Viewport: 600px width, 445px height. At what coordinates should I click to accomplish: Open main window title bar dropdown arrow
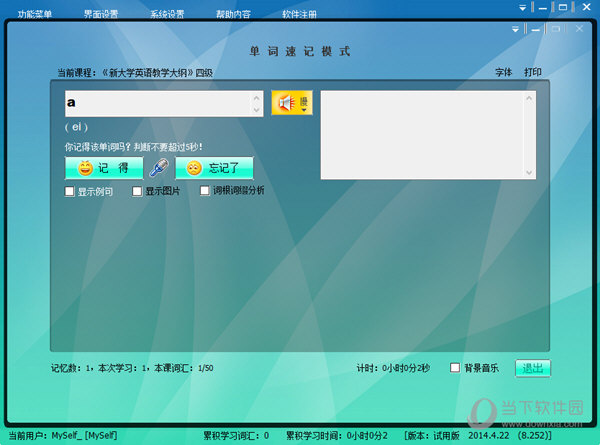point(523,8)
